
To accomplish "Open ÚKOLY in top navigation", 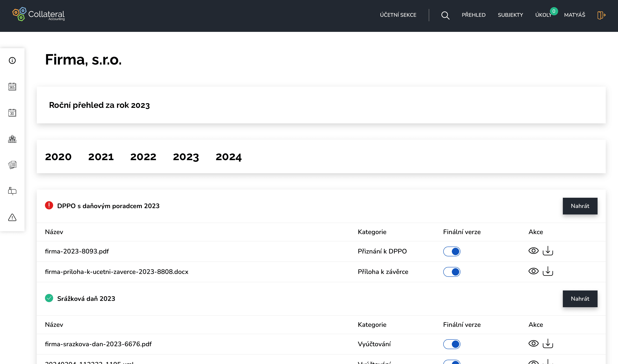I will (543, 15).
